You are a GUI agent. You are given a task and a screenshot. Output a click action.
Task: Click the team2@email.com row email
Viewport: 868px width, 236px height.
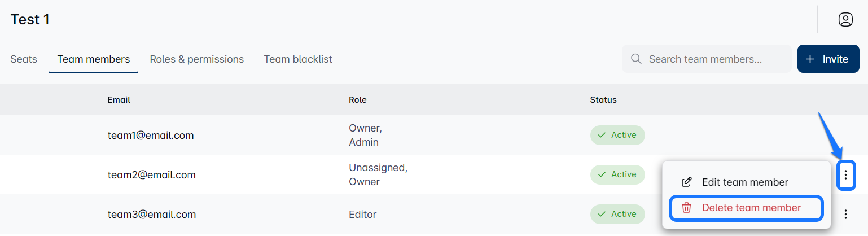[152, 175]
